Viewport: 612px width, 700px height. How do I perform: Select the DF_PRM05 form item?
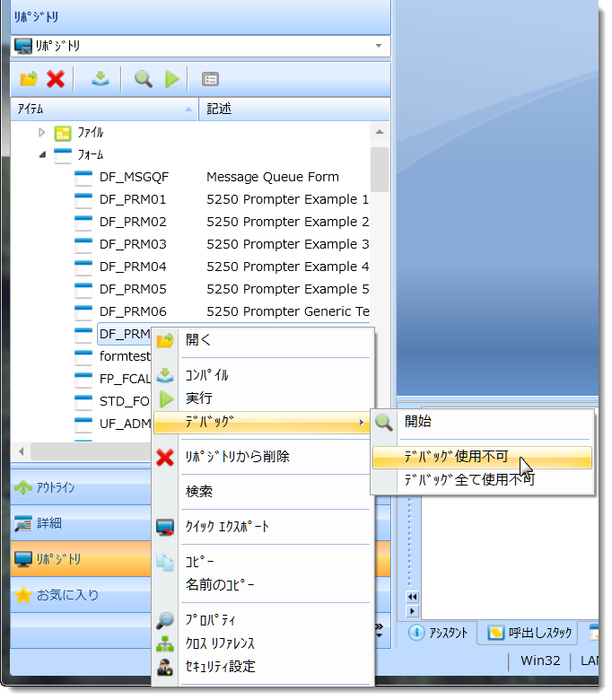pyautogui.click(x=133, y=289)
